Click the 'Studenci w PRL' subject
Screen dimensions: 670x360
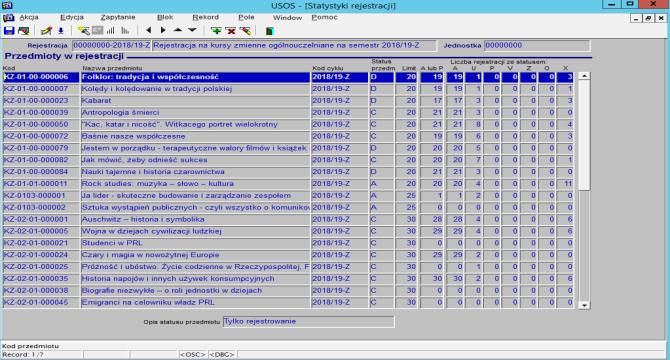point(195,243)
